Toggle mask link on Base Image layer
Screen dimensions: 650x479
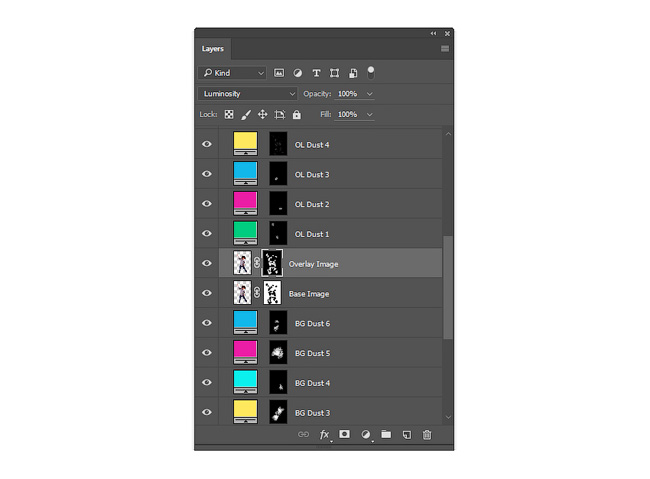click(x=257, y=292)
